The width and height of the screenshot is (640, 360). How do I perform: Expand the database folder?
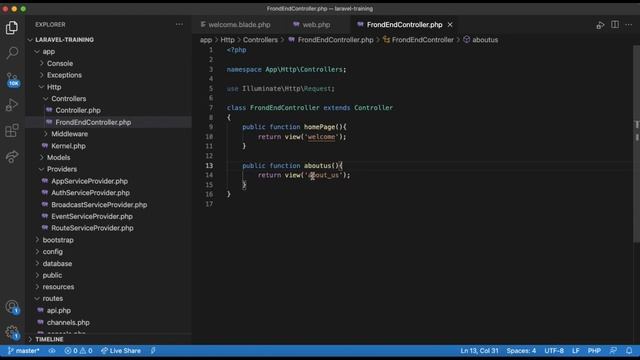[x=57, y=264]
